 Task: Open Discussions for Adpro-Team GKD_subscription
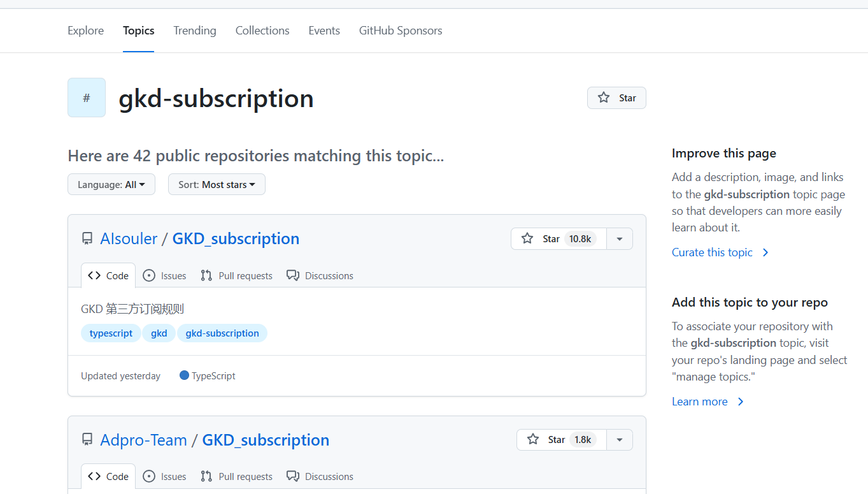tap(320, 476)
